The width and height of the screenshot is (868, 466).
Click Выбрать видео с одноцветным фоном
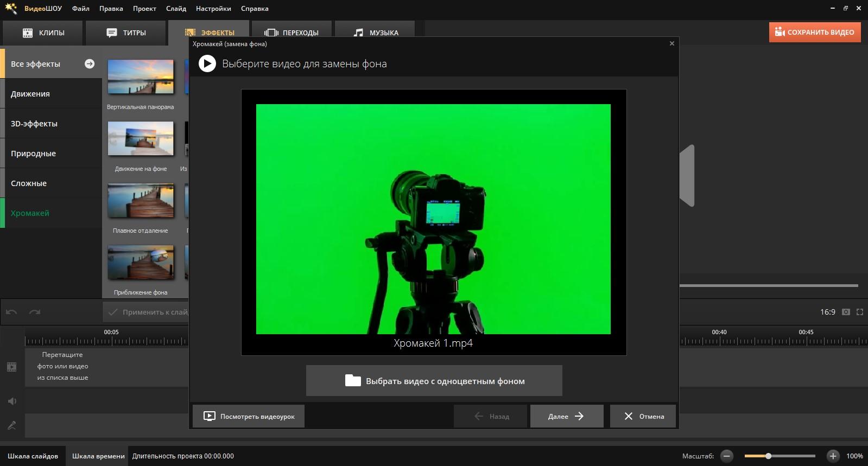click(x=434, y=381)
